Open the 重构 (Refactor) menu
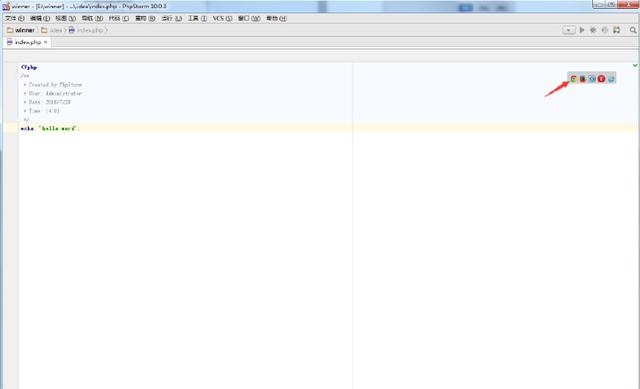 point(145,18)
